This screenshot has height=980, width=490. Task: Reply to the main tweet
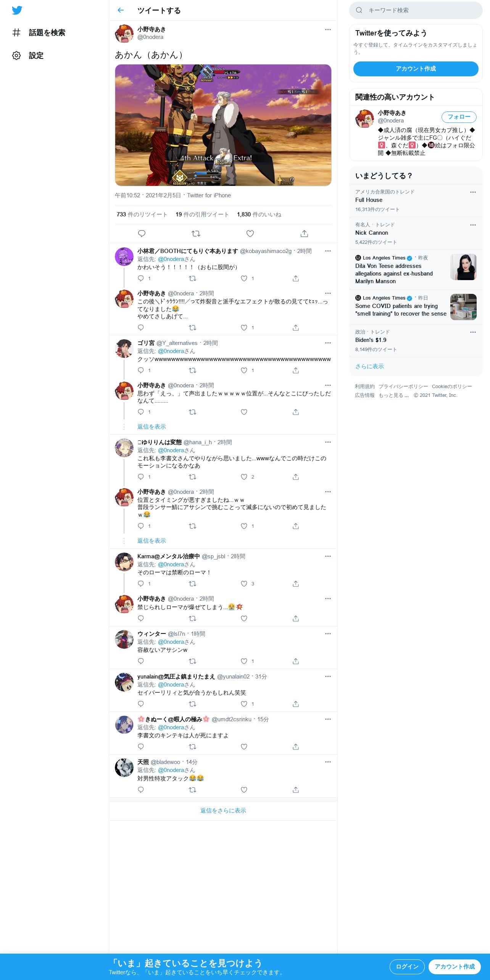pyautogui.click(x=142, y=234)
